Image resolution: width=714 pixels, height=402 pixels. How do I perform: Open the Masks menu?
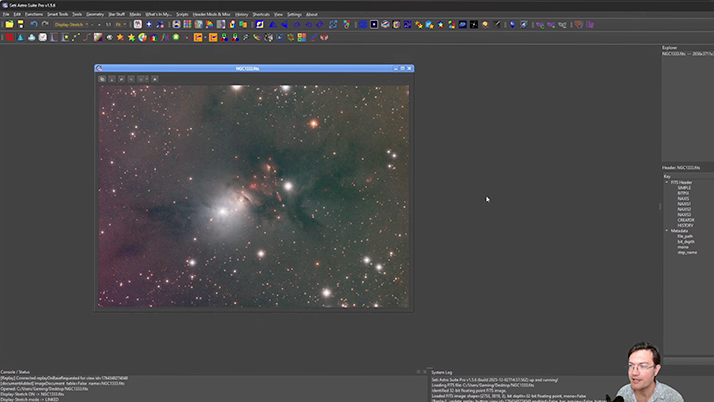(135, 14)
